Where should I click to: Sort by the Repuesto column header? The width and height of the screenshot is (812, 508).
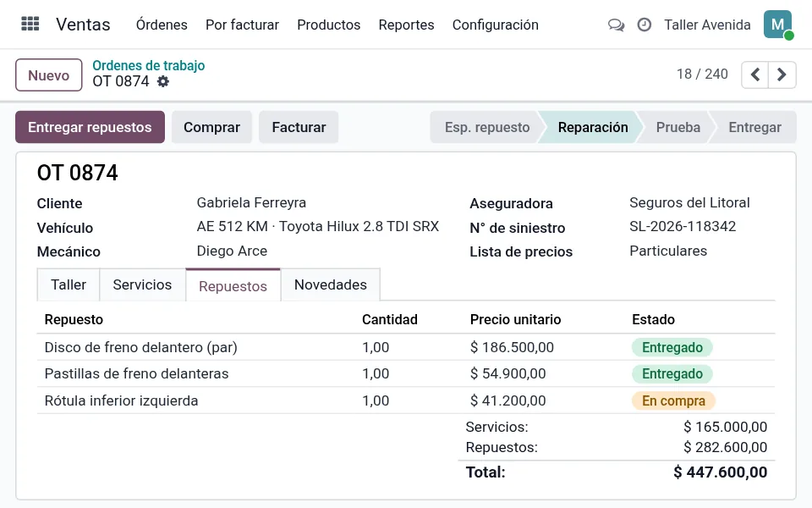coord(74,319)
